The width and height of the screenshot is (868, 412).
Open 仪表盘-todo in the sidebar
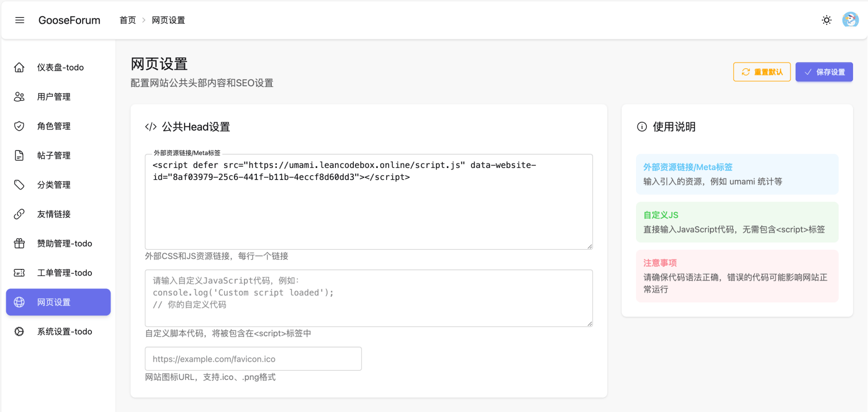(58, 67)
